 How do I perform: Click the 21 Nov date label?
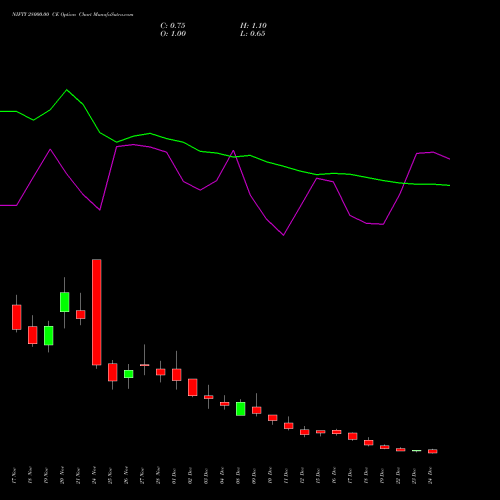[78, 476]
